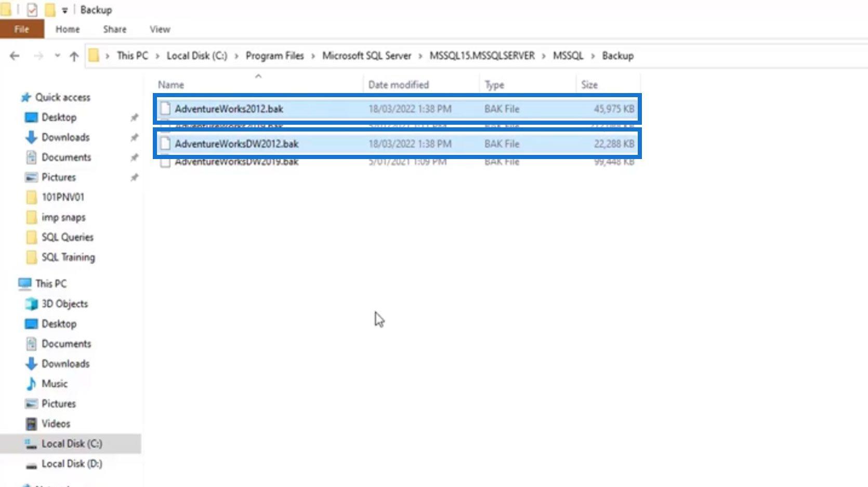Open Pictures under This PC
The width and height of the screenshot is (868, 487).
point(58,403)
